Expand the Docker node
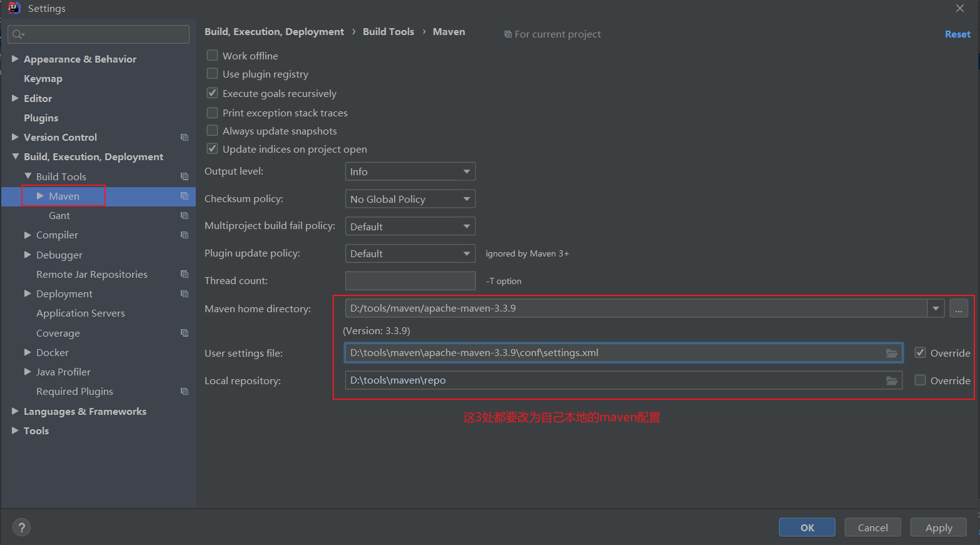Image resolution: width=980 pixels, height=545 pixels. click(x=28, y=352)
